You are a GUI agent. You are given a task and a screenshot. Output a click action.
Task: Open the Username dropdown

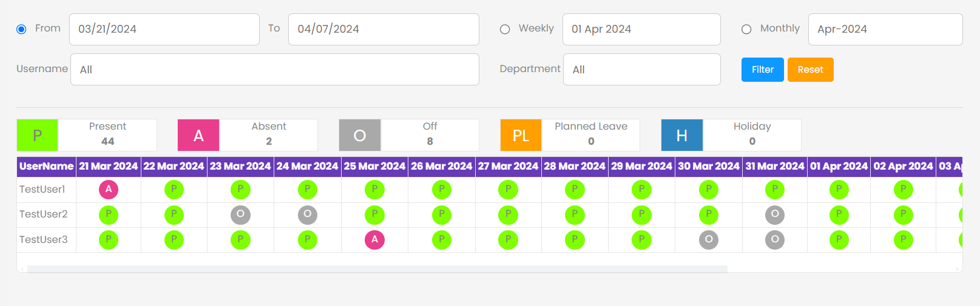(x=275, y=70)
